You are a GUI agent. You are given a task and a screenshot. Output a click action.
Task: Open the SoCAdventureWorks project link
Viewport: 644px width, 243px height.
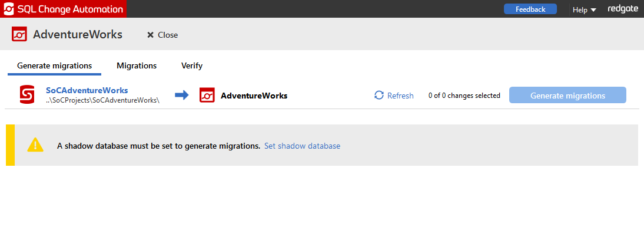[87, 90]
